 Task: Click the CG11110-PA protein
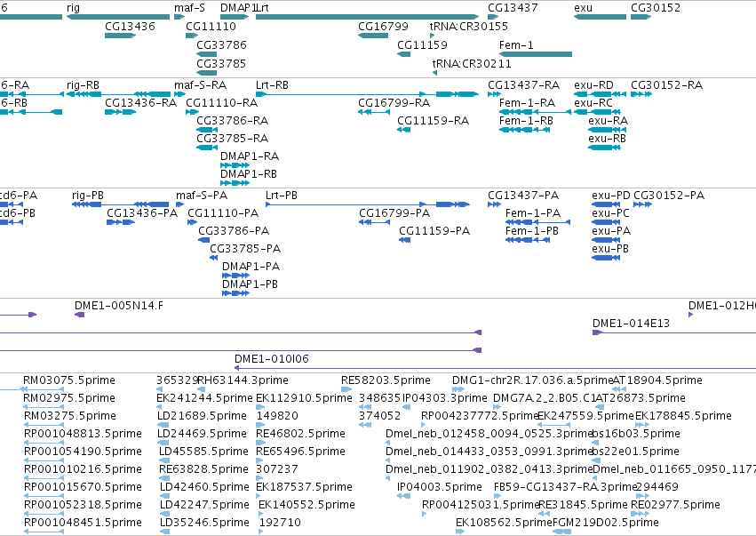tap(192, 222)
